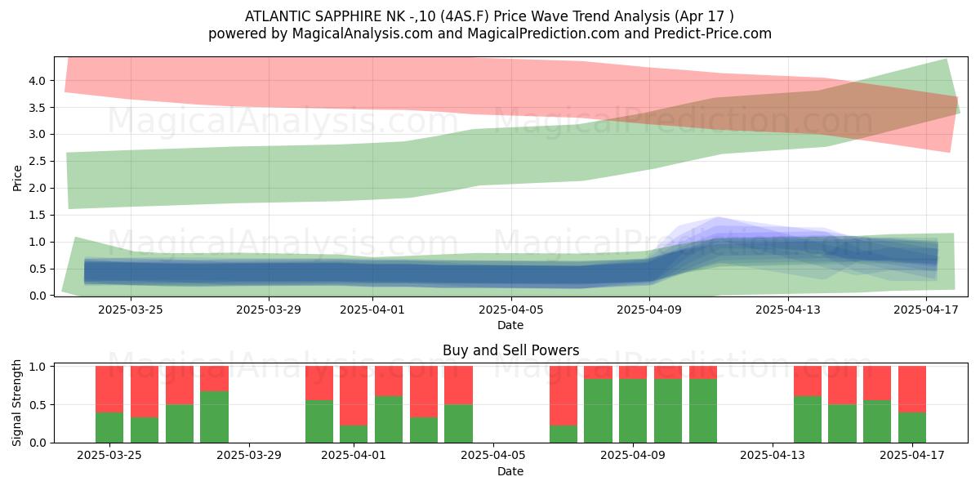Click the 'Buy and Sell Powers' chart title
The image size is (980, 490).
(x=510, y=350)
